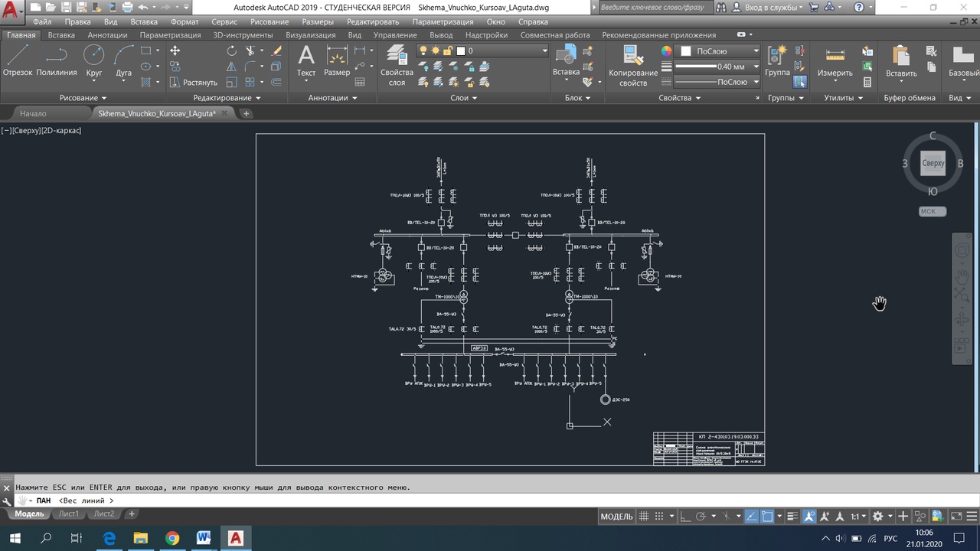Viewport: 980px width, 551px height.
Task: Open Word from the Windows taskbar
Action: (x=203, y=538)
